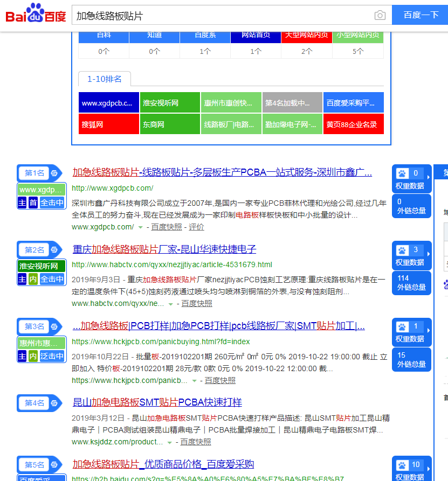Screen dimensions: 448x481
Task: Click red 搜狐网 ranking tile
Action: (x=109, y=124)
